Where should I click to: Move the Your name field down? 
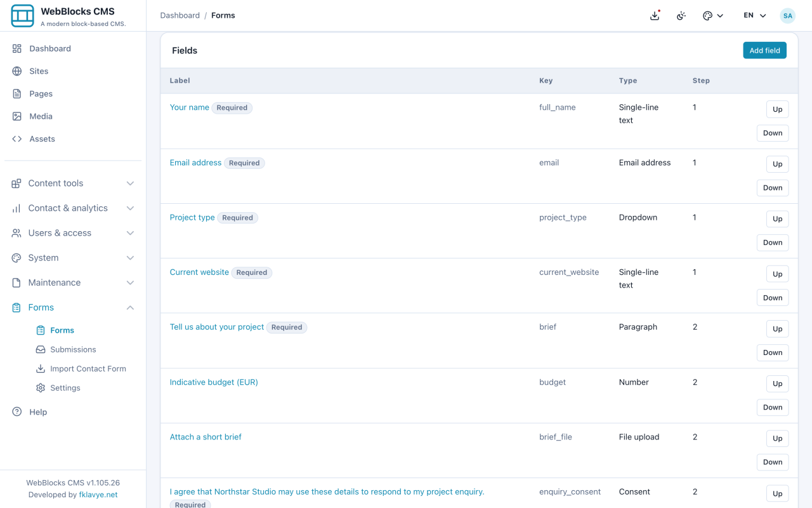[773, 133]
